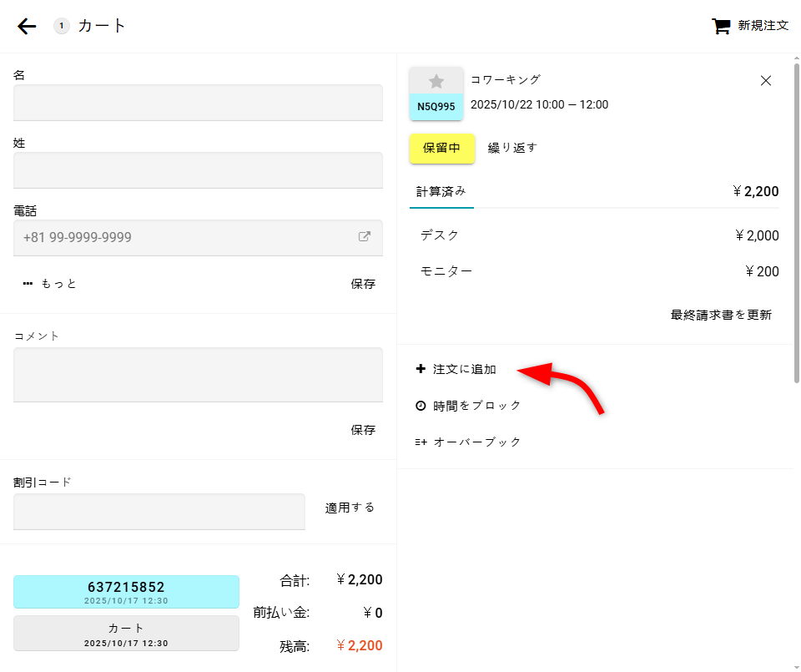
Task: Open the yellow 保留中 status selector
Action: click(442, 148)
